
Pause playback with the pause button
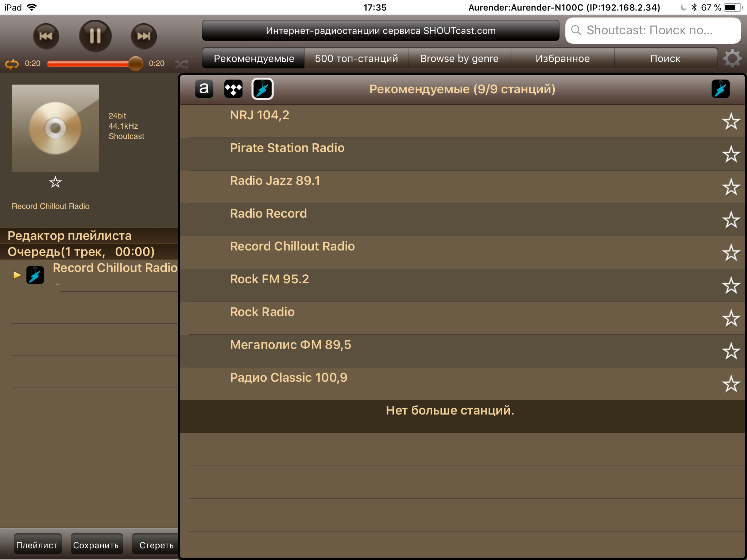tap(95, 36)
